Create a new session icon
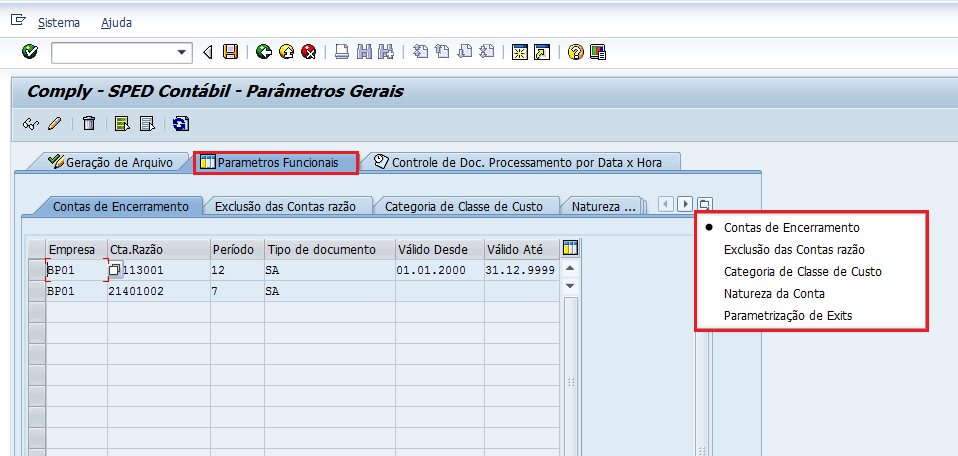 [x=520, y=52]
